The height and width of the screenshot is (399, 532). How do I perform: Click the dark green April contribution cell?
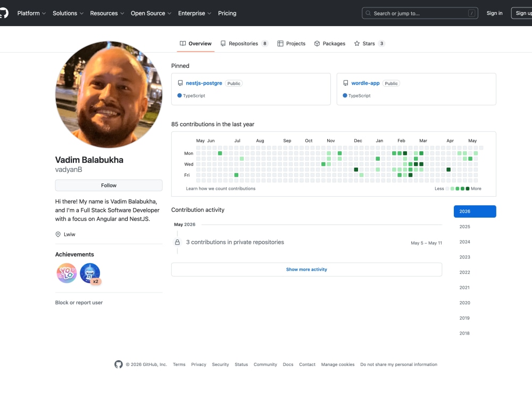coord(448,170)
